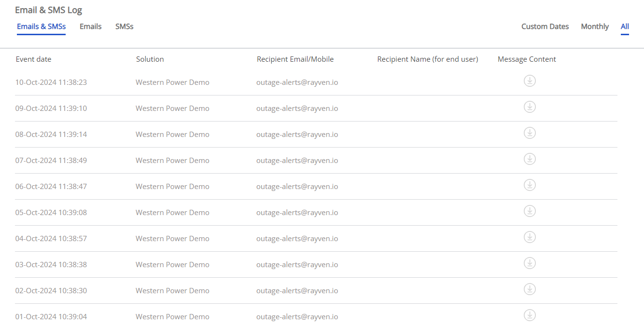644x326 pixels.
Task: Click the Recipient Email/Mobile column header
Action: point(295,59)
